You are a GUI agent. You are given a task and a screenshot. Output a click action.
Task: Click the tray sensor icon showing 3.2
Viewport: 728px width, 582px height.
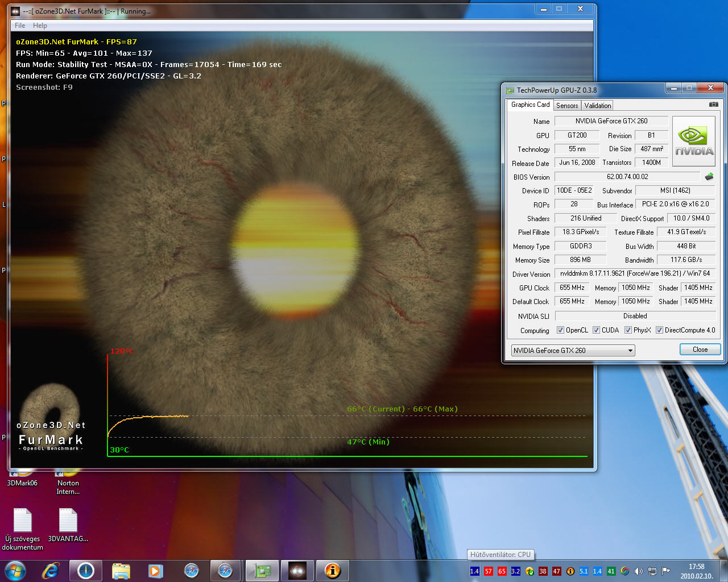[x=515, y=571]
